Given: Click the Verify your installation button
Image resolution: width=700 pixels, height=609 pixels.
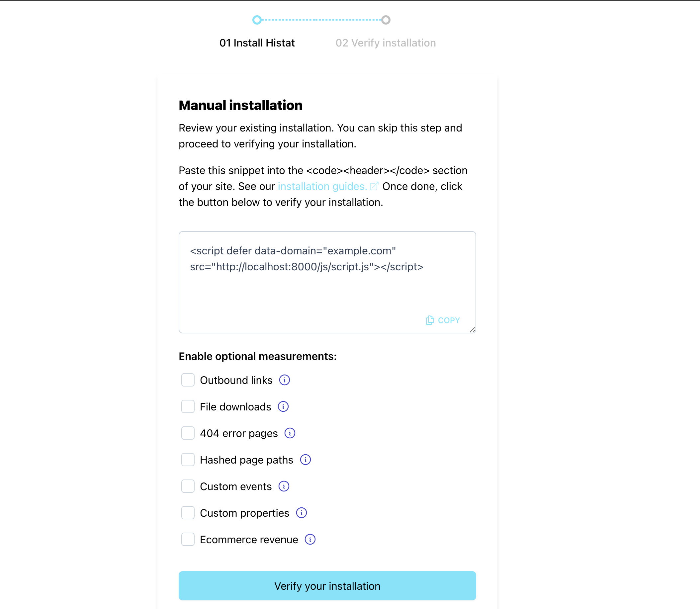Looking at the screenshot, I should coord(327,586).
